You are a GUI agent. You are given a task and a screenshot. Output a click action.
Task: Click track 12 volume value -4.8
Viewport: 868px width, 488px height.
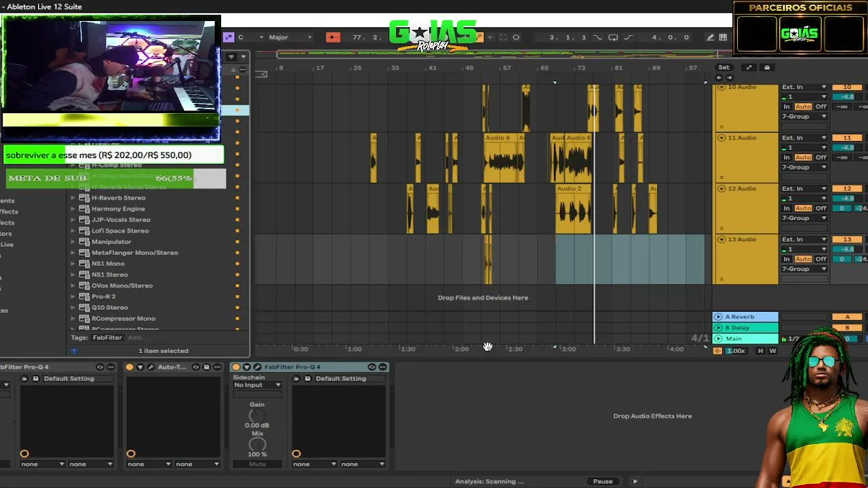847,199
